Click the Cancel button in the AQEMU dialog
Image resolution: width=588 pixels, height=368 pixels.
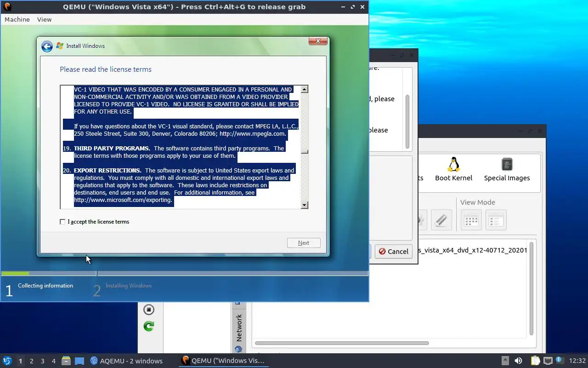[393, 251]
